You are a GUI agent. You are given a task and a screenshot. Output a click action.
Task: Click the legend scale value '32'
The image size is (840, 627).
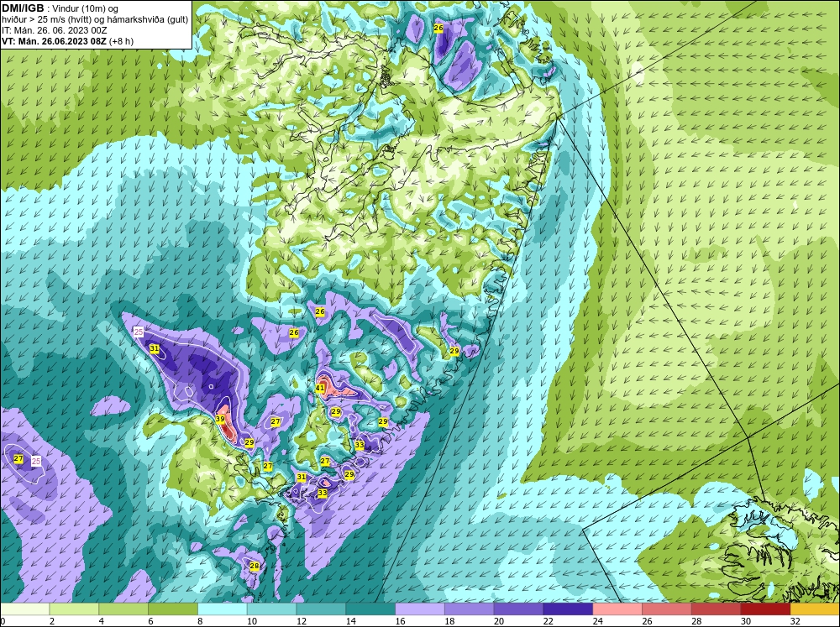[795, 621]
